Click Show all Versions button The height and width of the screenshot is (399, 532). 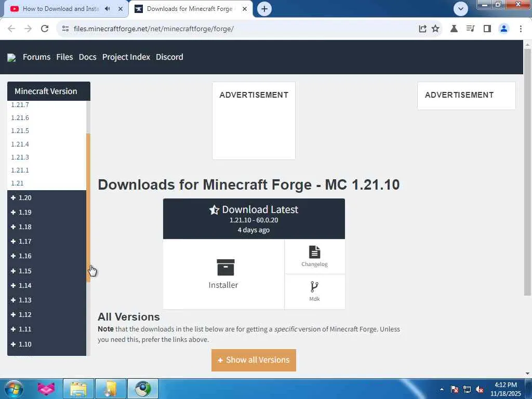point(254,360)
